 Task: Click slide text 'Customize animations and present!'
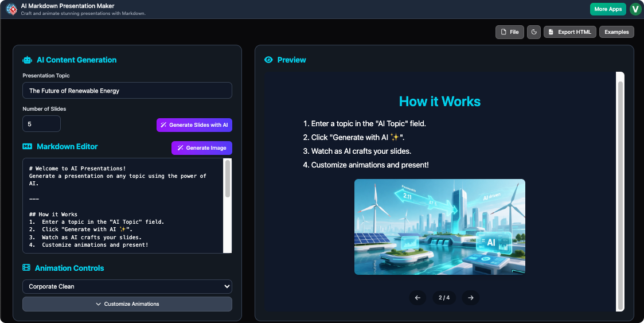pyautogui.click(x=370, y=165)
